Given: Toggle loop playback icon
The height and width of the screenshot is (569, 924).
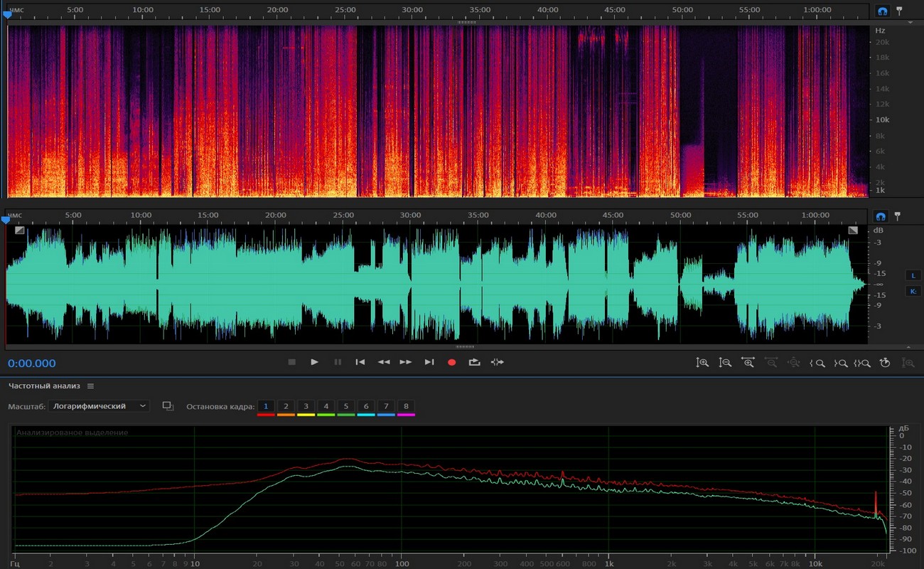Looking at the screenshot, I should 474,362.
